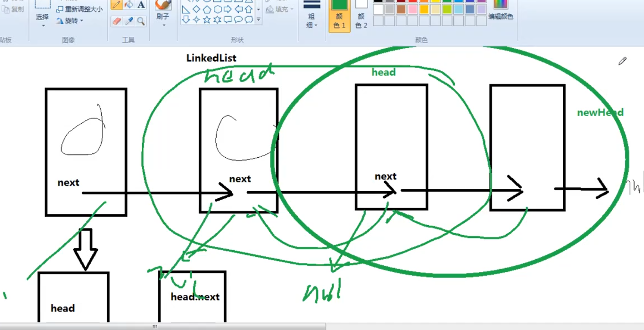Image resolution: width=644 pixels, height=330 pixels.
Task: Click the Magnifier tool
Action: click(x=141, y=21)
